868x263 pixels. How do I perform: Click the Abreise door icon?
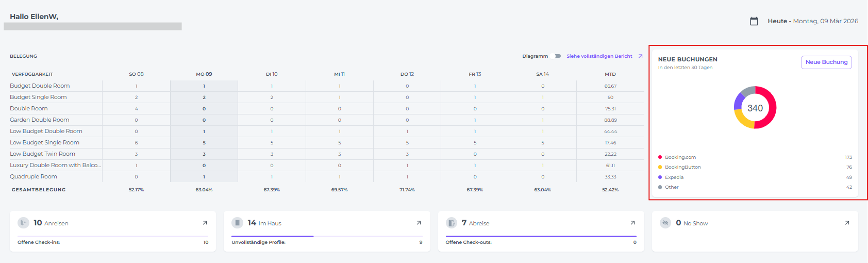pos(452,223)
